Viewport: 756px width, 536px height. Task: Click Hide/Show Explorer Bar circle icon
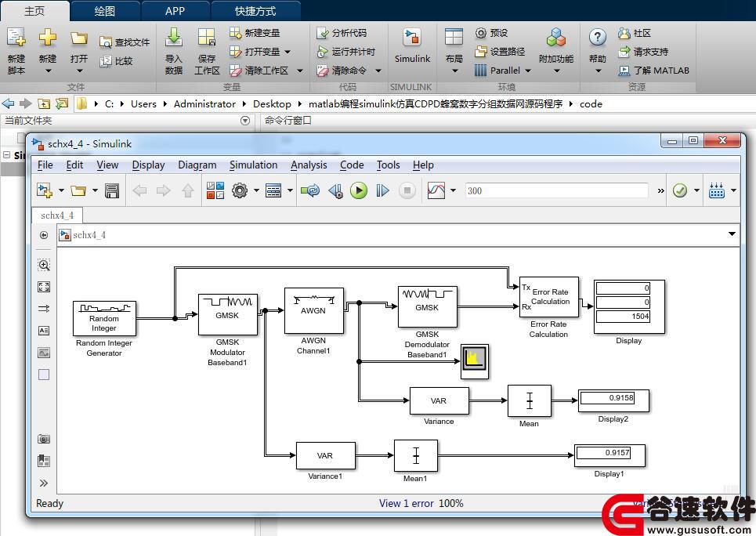44,235
